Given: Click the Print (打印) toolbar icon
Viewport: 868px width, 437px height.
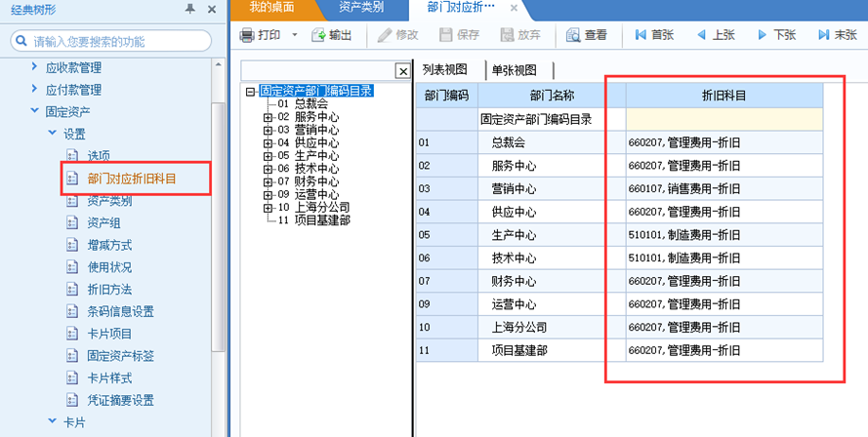Looking at the screenshot, I should coord(248,35).
